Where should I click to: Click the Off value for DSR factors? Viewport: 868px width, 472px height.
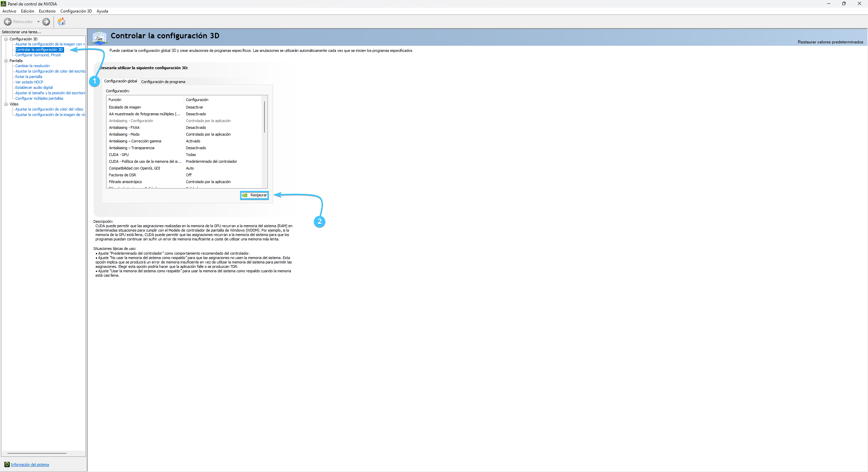click(189, 175)
